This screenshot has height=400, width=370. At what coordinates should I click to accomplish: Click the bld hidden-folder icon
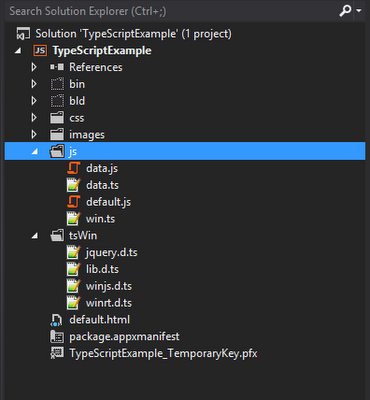[x=57, y=101]
